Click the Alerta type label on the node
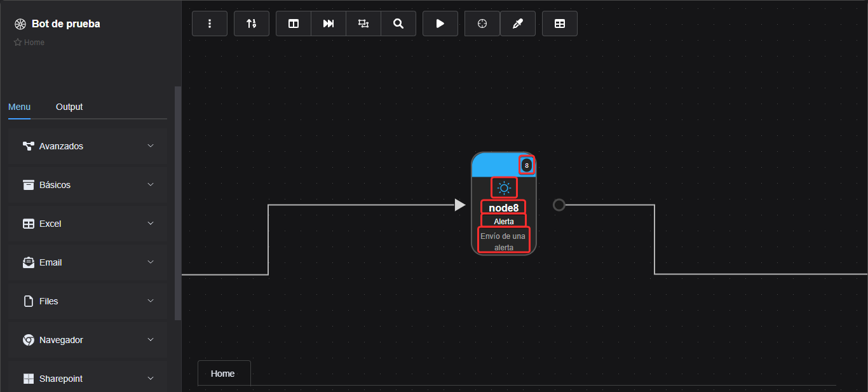Viewport: 868px width, 392px height. pos(504,221)
